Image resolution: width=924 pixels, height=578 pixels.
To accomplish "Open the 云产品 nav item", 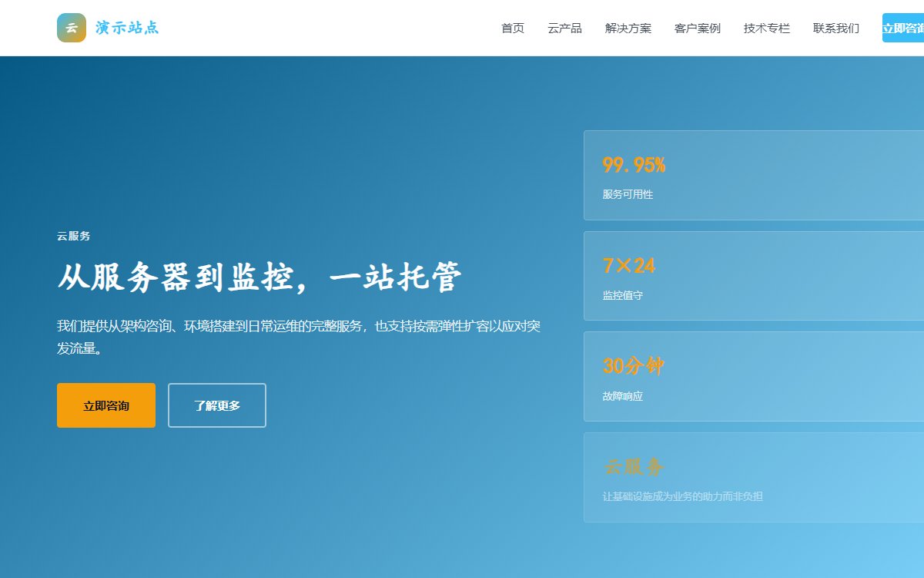I will pos(564,29).
